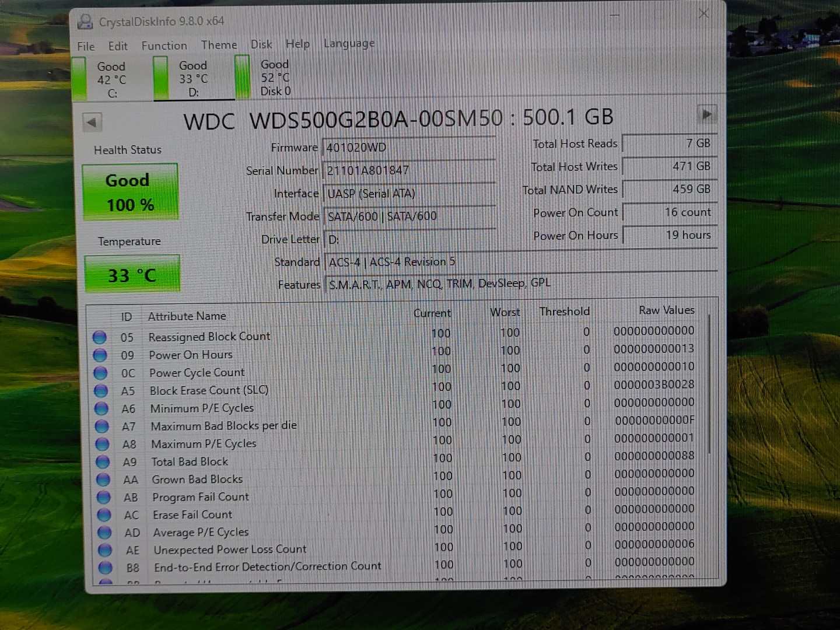Select the 'Total Bad Block' attribute name

coord(190,461)
